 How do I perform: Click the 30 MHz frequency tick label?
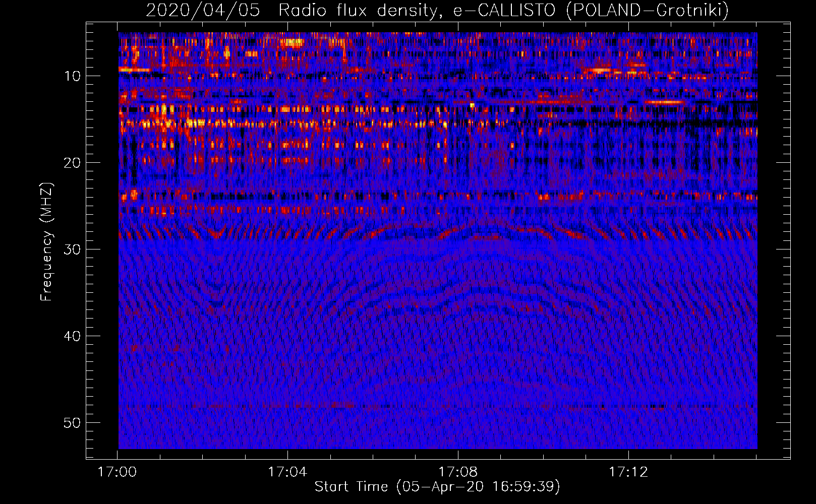click(x=73, y=249)
